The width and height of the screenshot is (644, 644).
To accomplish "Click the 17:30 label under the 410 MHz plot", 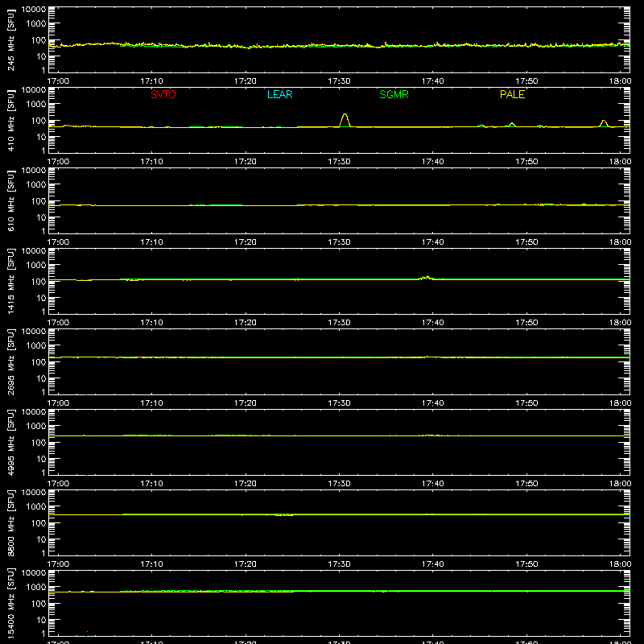I will [x=339, y=162].
